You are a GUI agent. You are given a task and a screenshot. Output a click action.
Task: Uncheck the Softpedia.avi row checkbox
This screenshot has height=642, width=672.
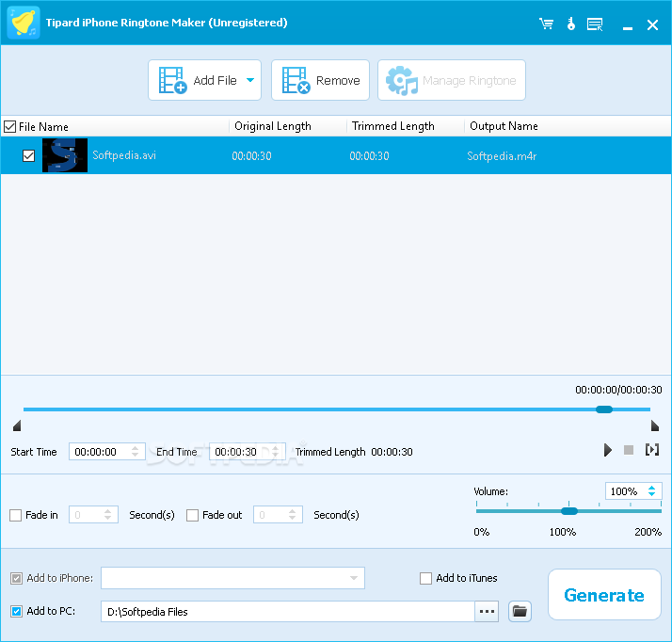point(29,155)
